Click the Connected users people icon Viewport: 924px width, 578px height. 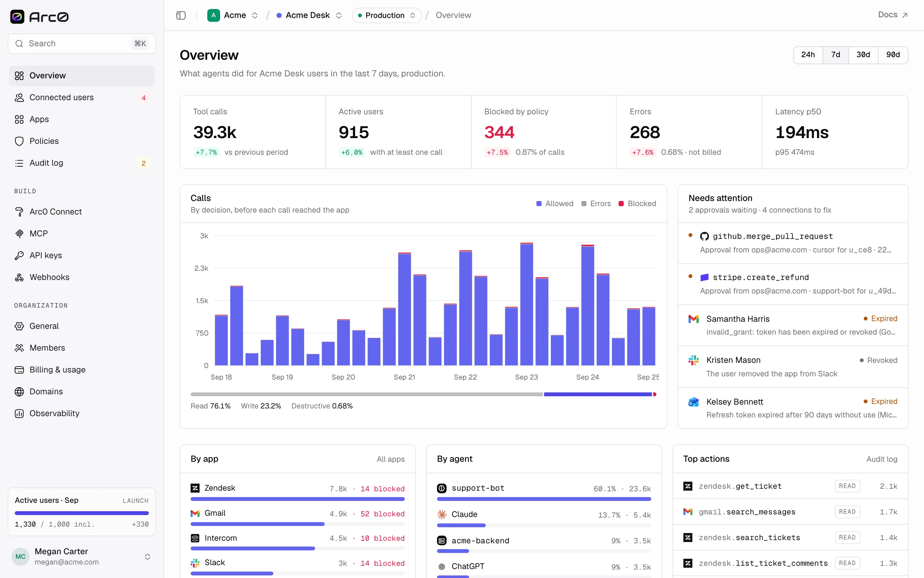click(x=19, y=98)
